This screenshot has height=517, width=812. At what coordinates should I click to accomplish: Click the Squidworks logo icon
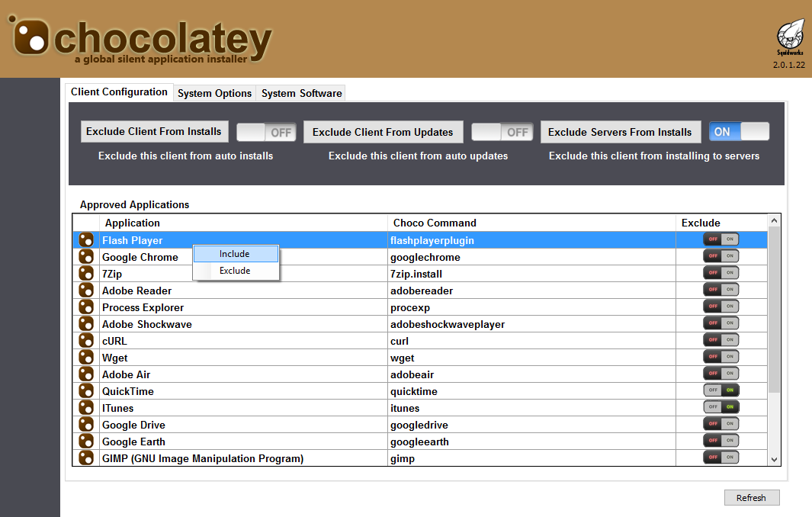click(x=790, y=37)
